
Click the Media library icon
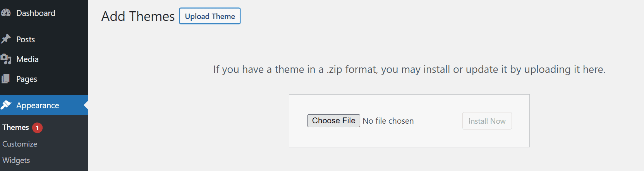coord(6,59)
